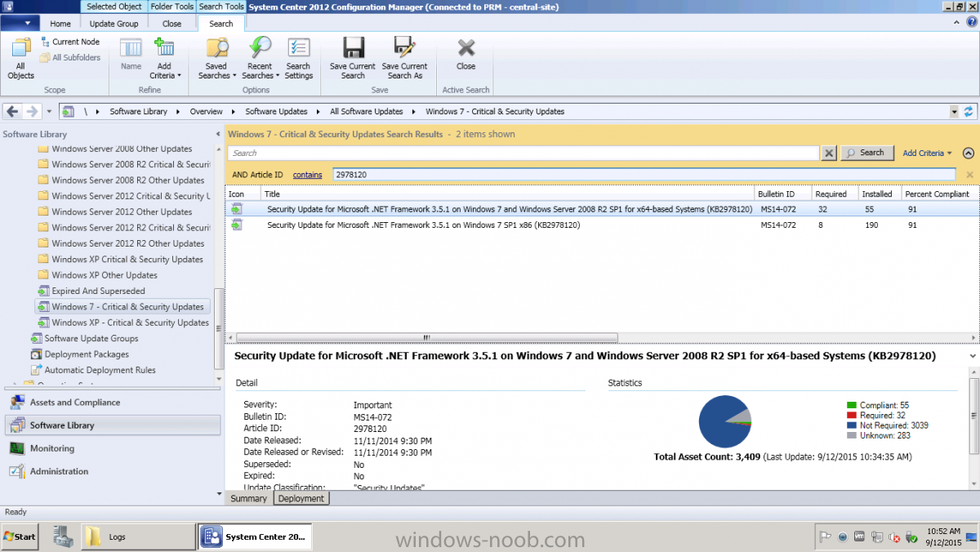Click the Deployment Packages node icon

click(37, 354)
